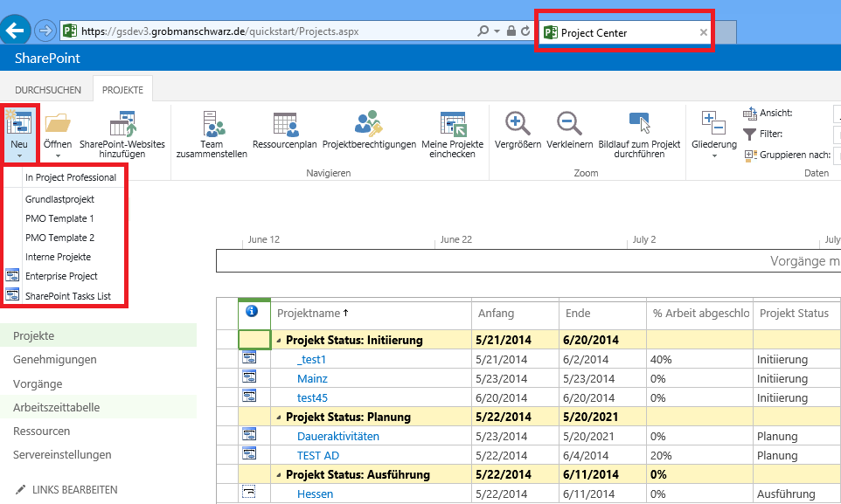Collapse the Projekt Status: Planung group
The height and width of the screenshot is (504, 841).
(279, 418)
